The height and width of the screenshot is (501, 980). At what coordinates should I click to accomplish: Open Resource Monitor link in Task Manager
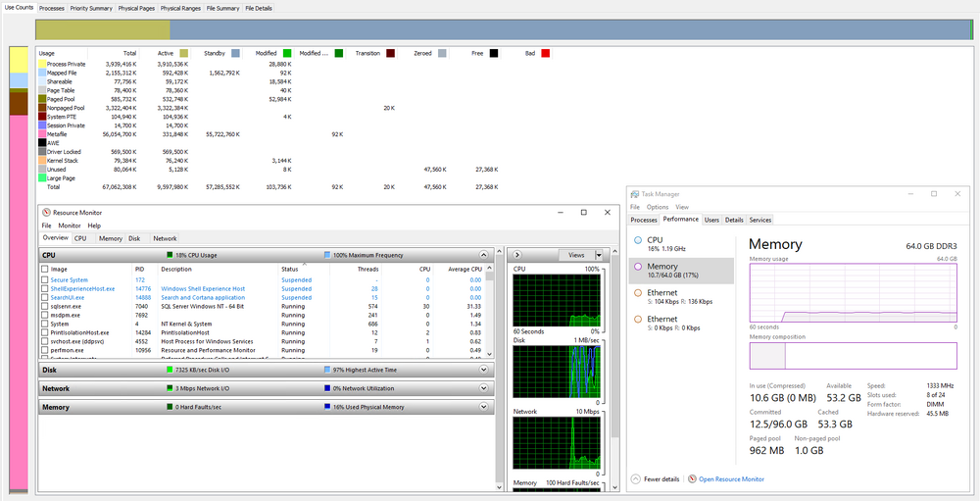click(x=731, y=479)
